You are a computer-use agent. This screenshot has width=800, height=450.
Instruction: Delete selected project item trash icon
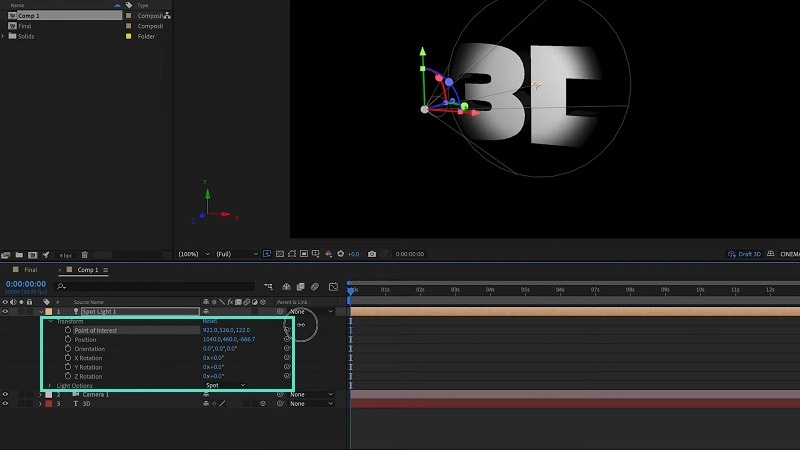pos(85,255)
